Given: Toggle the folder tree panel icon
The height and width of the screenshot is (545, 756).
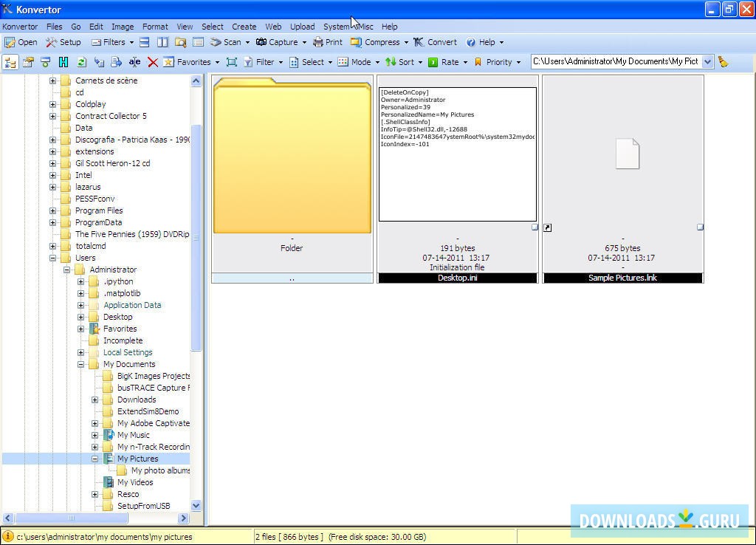Looking at the screenshot, I should coord(10,62).
